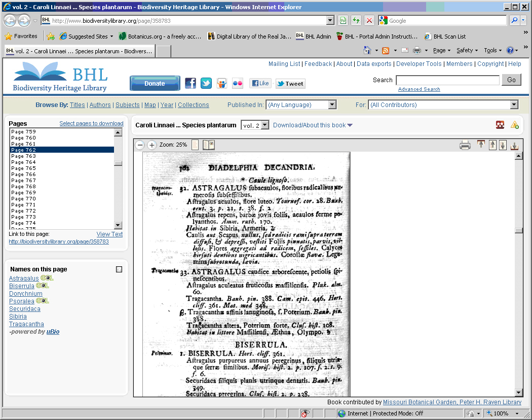The width and height of the screenshot is (532, 420).
Task: Open the volume selector dropdown
Action: point(255,125)
